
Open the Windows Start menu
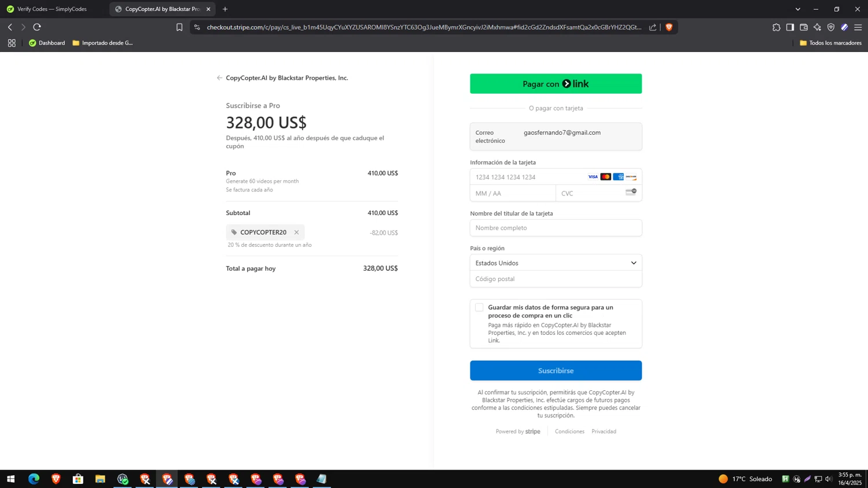[10, 479]
